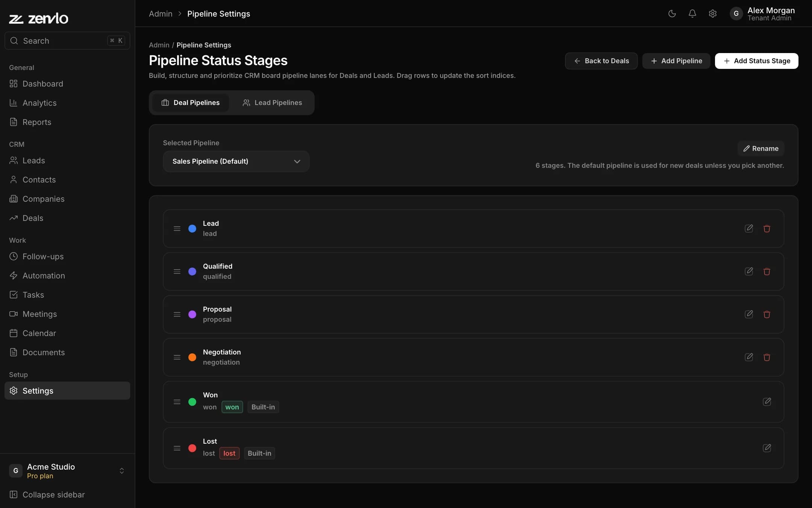Grab the Lead row drag handle
This screenshot has width=812, height=508.
click(177, 228)
